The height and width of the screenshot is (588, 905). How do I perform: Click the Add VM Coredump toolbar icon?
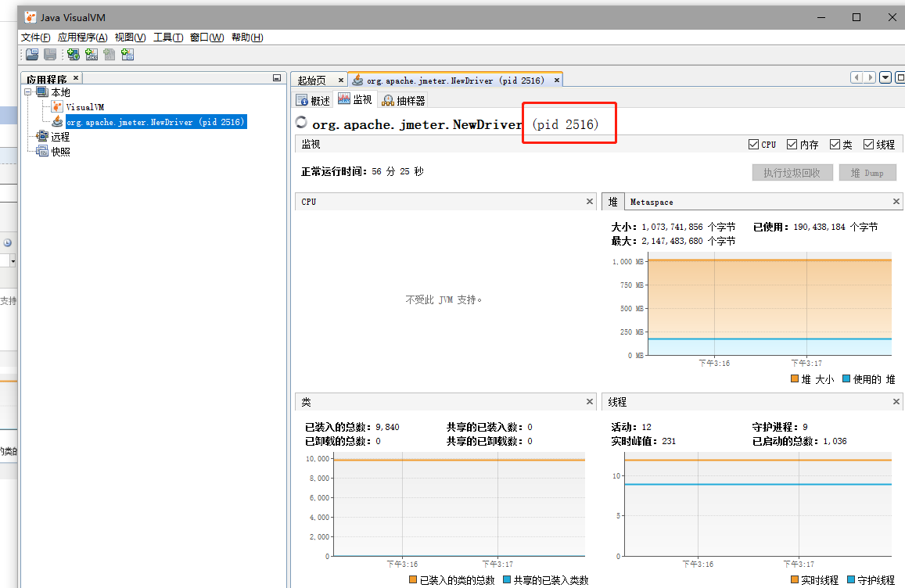pos(109,54)
